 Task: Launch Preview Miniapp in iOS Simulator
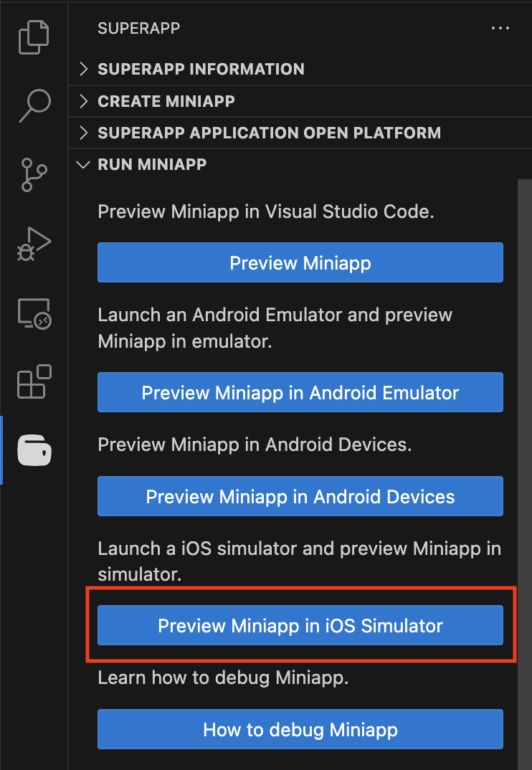300,625
